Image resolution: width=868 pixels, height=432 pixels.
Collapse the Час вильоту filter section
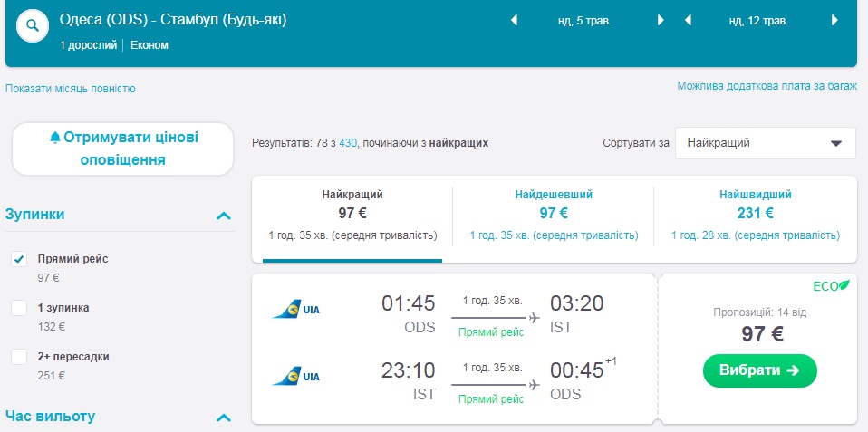point(224,418)
